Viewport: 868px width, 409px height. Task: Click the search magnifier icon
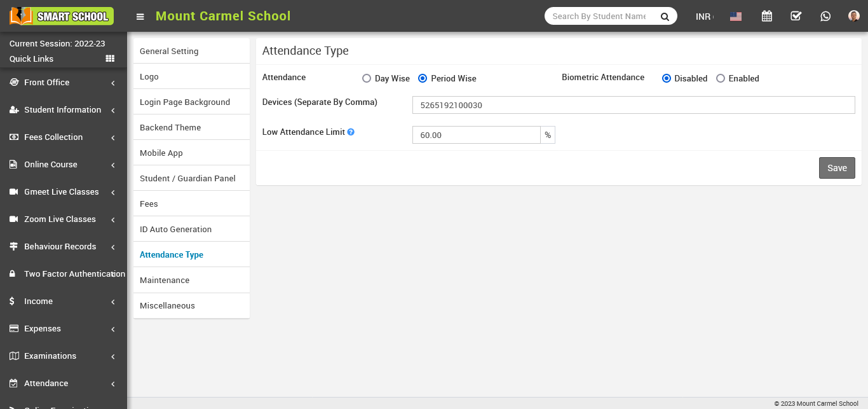[x=665, y=17]
